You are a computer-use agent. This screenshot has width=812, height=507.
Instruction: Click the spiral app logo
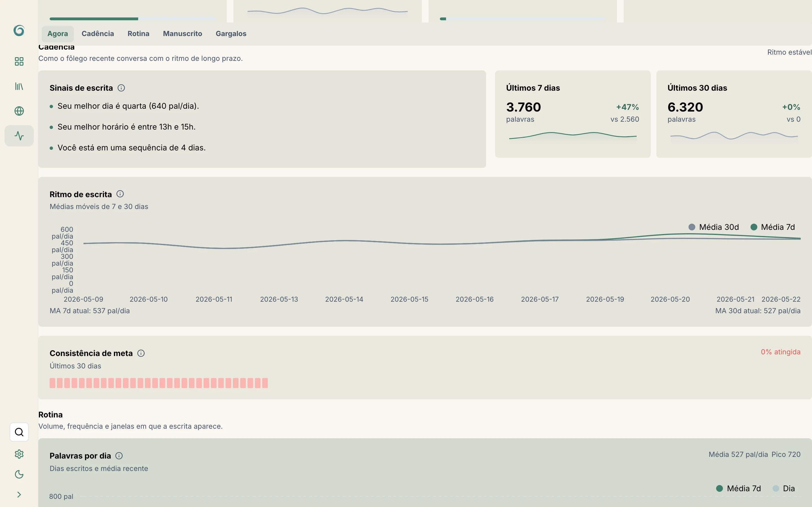coord(19,30)
